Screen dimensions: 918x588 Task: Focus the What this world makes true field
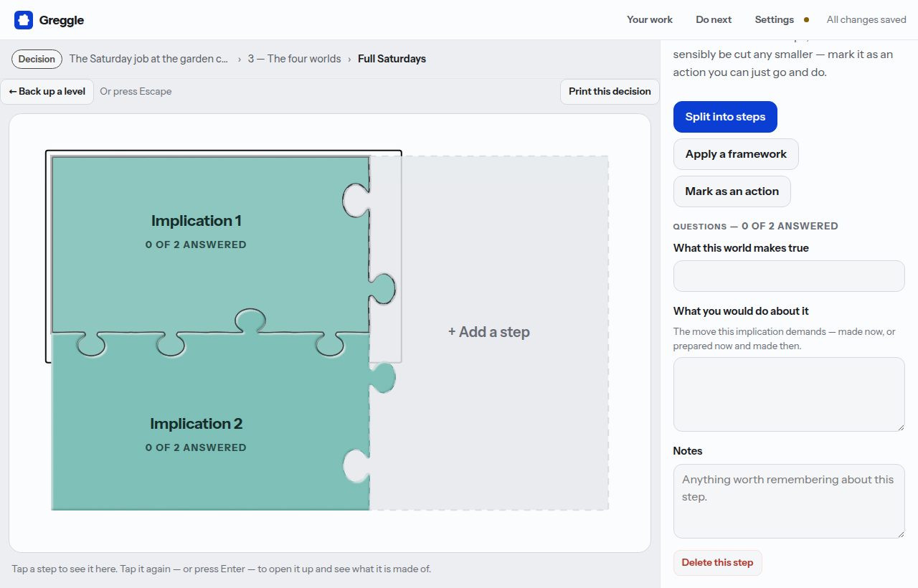789,276
